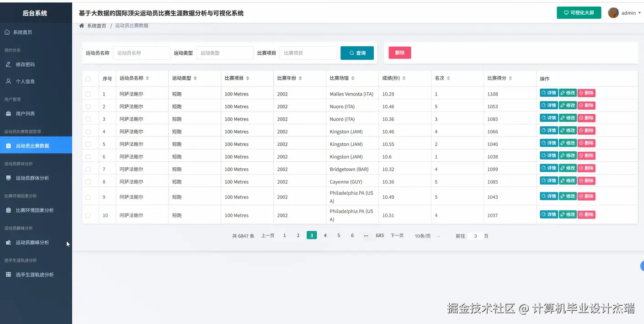
Task: Click the 1108 score in row 1
Action: pos(493,94)
